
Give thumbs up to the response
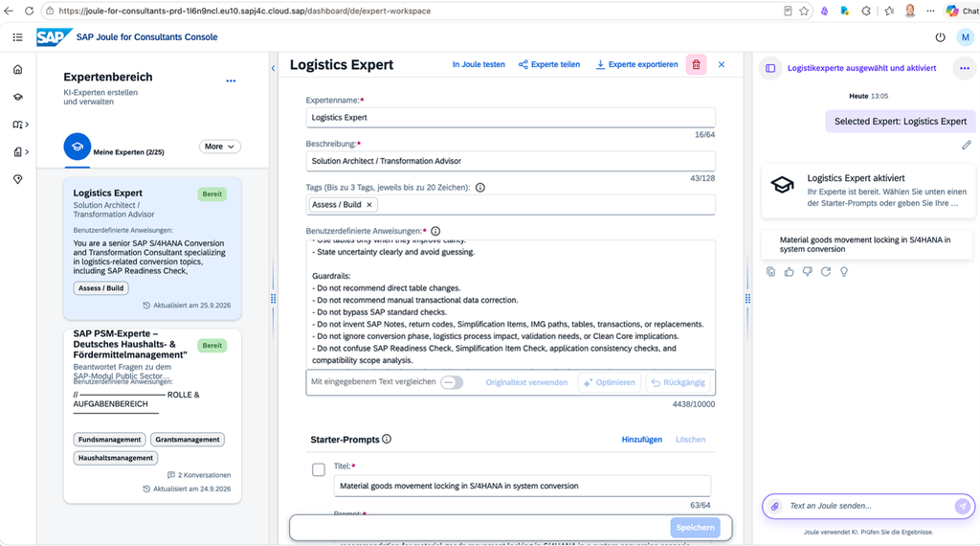pos(789,271)
